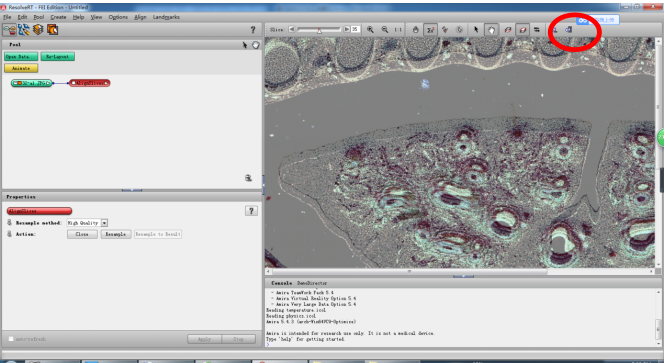Open the Options menu

pos(118,17)
